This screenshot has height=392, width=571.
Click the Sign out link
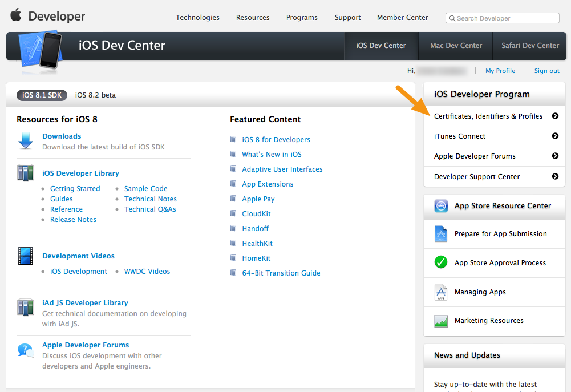click(x=546, y=71)
